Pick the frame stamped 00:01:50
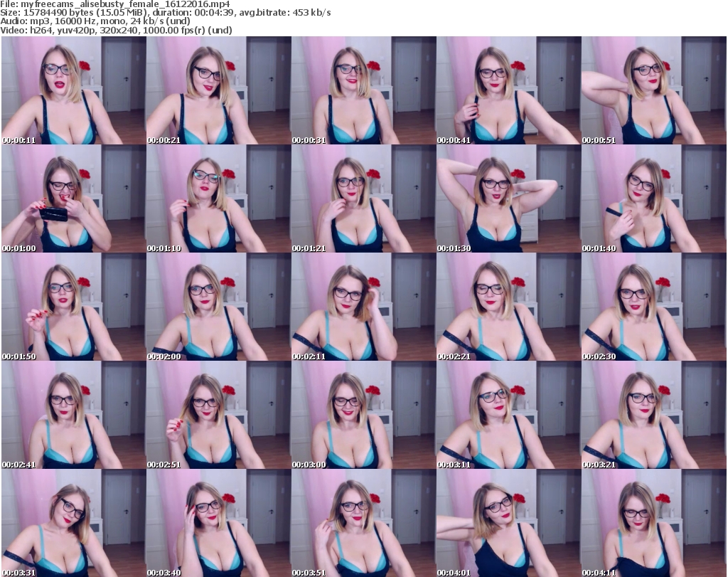The image size is (728, 577). (74, 307)
